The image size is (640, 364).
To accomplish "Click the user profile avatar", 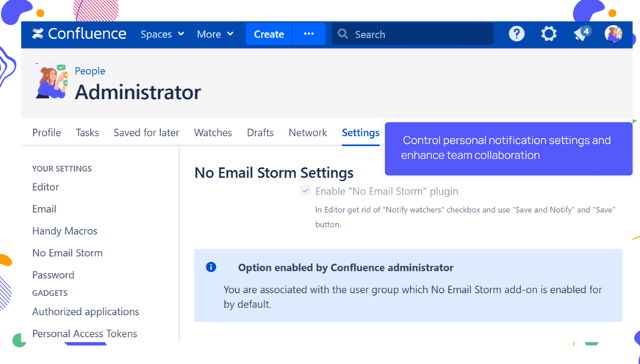I will click(x=613, y=34).
